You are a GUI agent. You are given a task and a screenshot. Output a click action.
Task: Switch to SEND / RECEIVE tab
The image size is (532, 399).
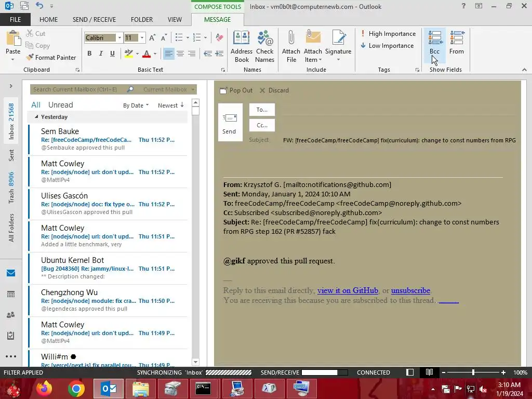[94, 19]
